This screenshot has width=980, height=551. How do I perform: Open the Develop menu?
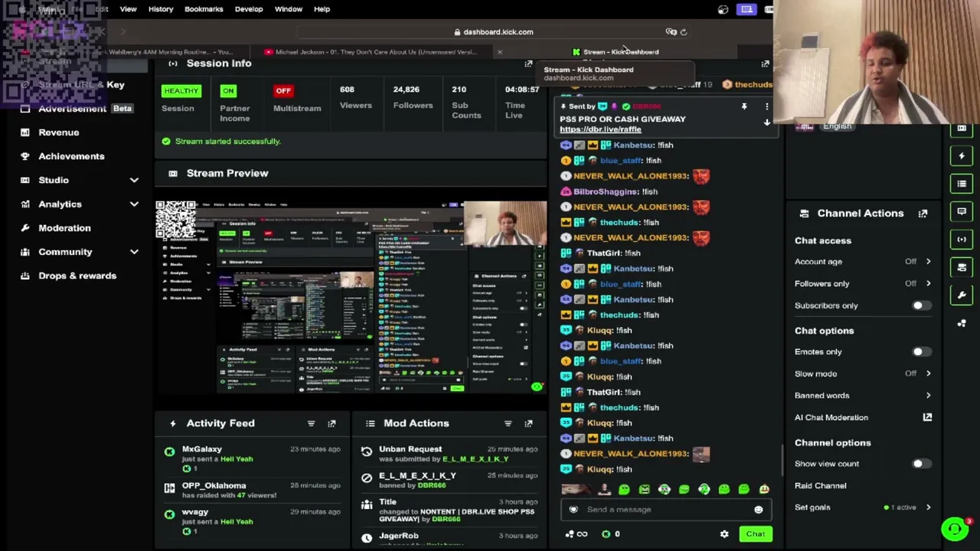click(x=249, y=9)
